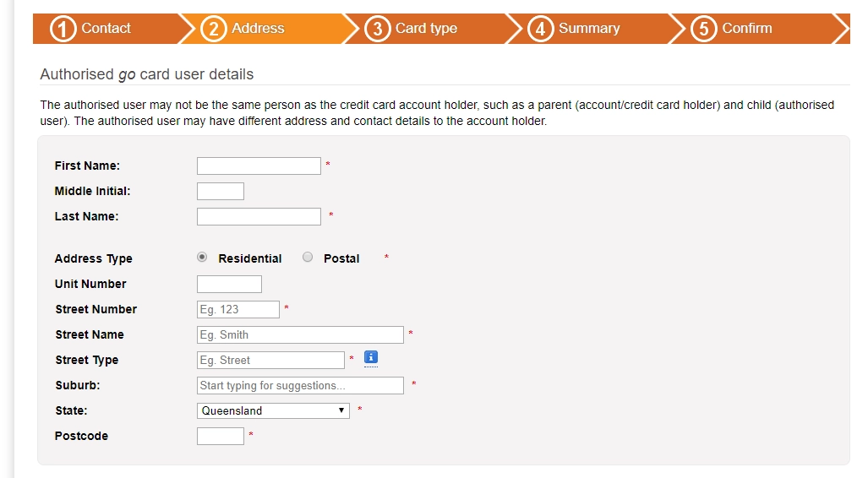Select the Street Name text box
This screenshot has width=868, height=478.
pos(300,334)
